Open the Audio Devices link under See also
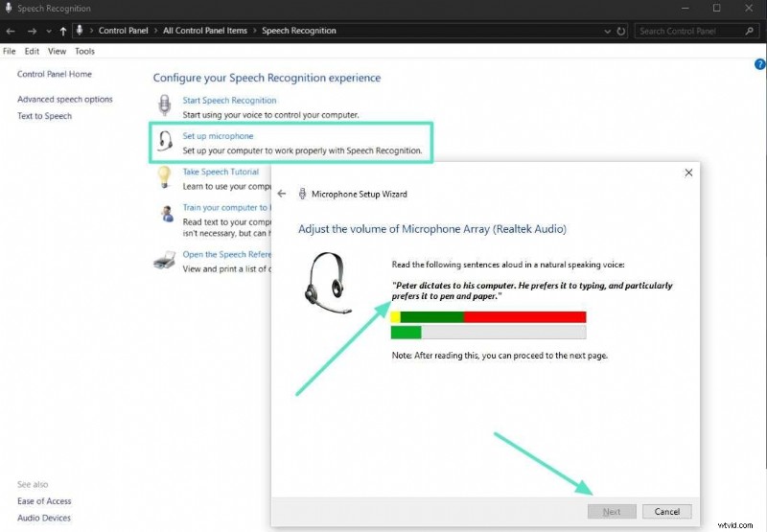This screenshot has width=767, height=532. [x=44, y=519]
